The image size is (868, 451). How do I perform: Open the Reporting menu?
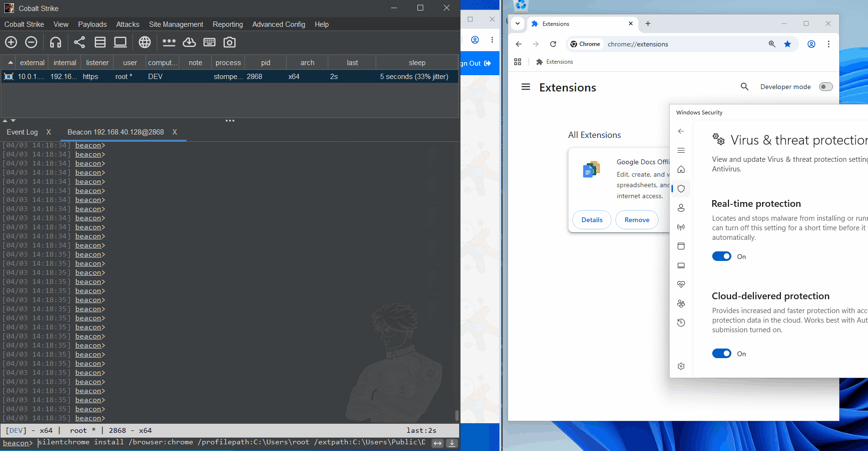tap(228, 24)
